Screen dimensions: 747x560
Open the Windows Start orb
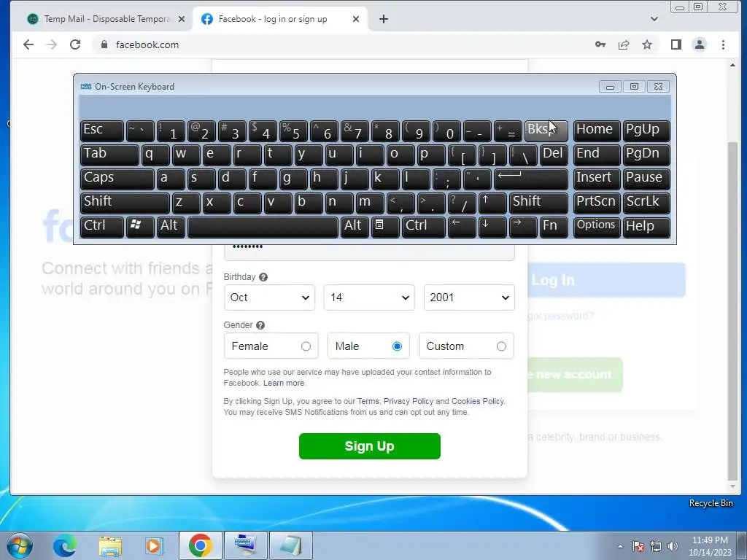[x=18, y=545]
